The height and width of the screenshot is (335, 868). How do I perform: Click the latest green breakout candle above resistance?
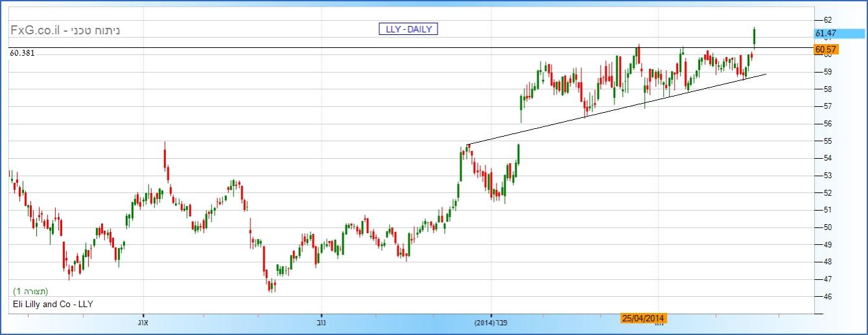[x=755, y=38]
